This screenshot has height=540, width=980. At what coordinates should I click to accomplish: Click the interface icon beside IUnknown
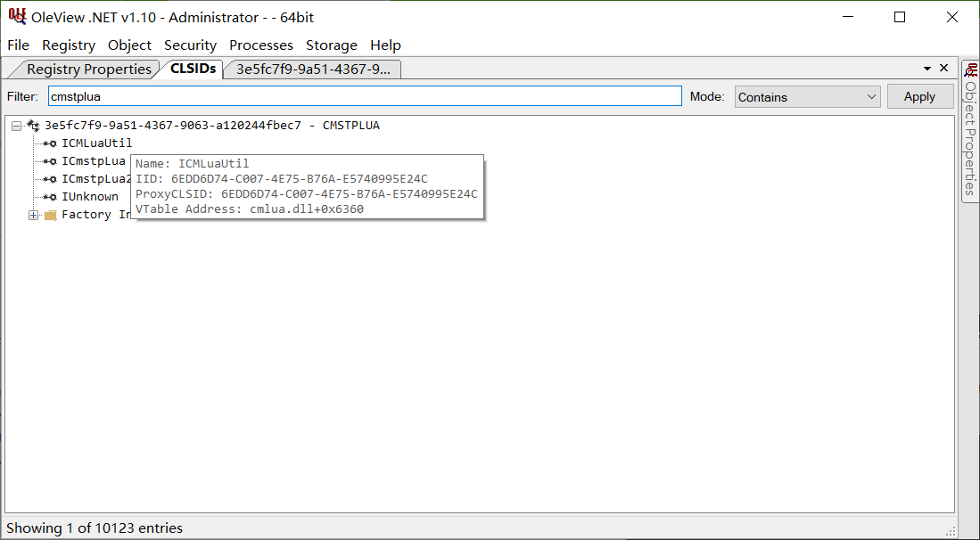50,197
